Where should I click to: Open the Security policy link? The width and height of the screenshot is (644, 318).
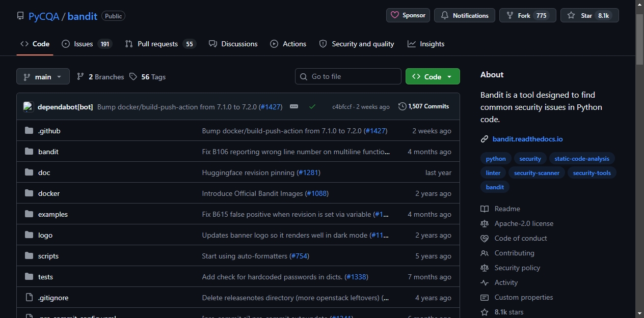tap(511, 268)
